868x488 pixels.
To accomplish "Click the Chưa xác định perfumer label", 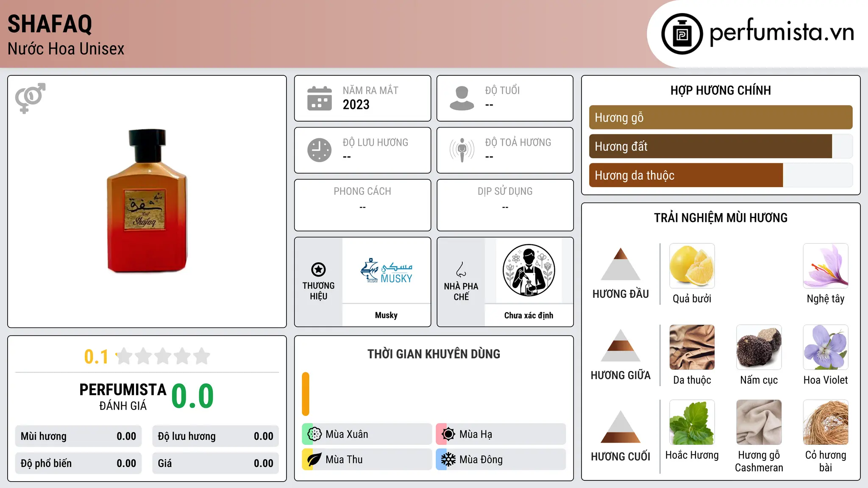I will 529,315.
